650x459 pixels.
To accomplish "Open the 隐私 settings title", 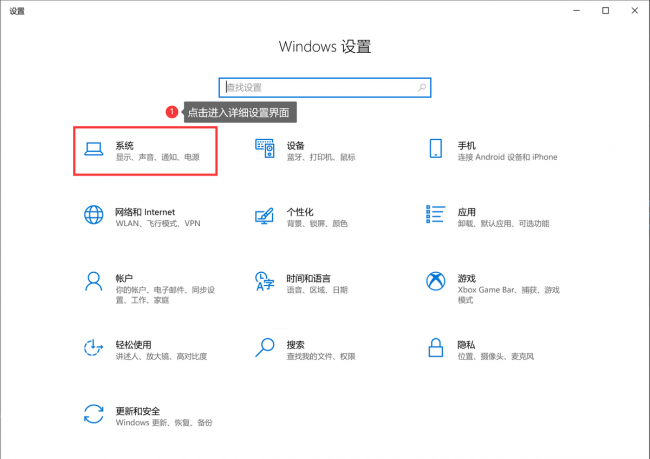I will [x=466, y=345].
